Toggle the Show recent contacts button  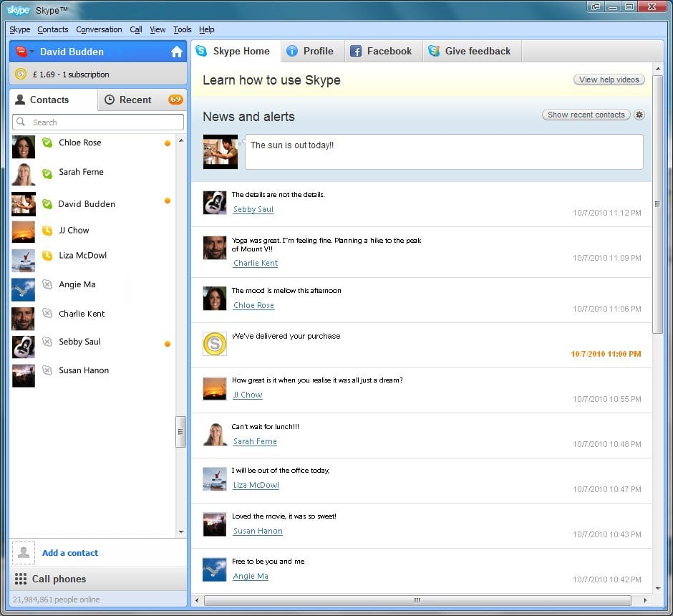pos(586,115)
